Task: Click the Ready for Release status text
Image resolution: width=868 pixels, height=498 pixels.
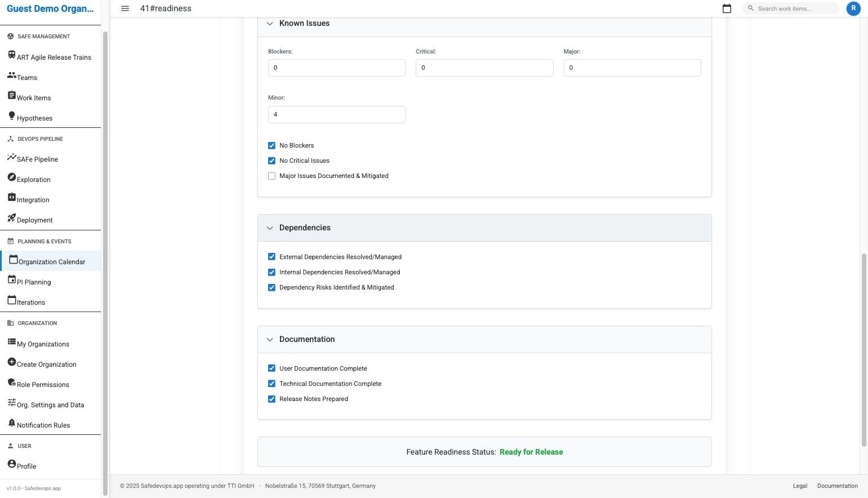Action: (531, 452)
